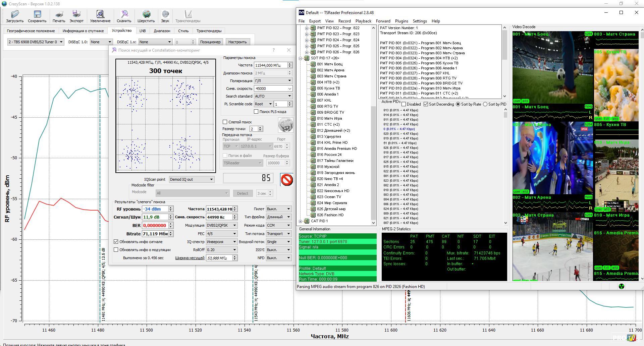This screenshot has height=346, width=644.
Task: Open the Поляризация dropdown
Action: [273, 81]
